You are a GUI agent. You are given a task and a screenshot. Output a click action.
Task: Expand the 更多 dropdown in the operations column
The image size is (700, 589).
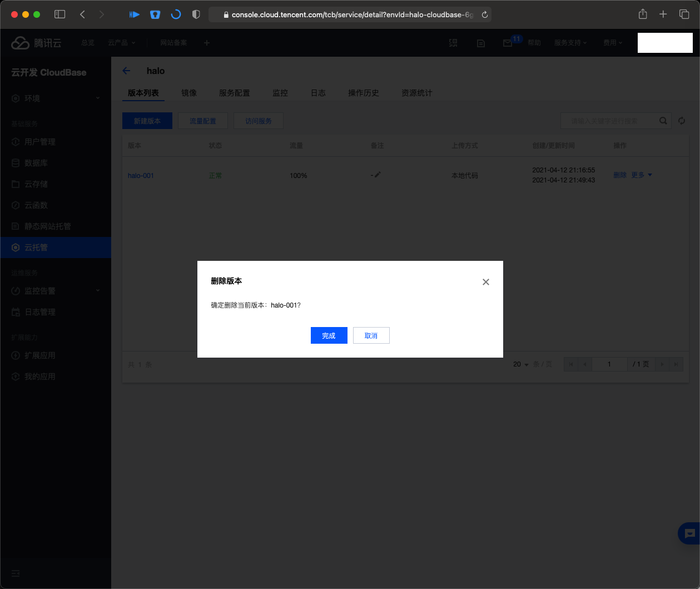[x=642, y=175]
